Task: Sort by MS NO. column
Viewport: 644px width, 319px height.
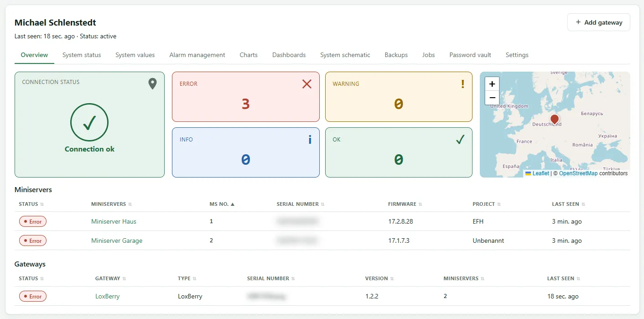Action: 222,204
